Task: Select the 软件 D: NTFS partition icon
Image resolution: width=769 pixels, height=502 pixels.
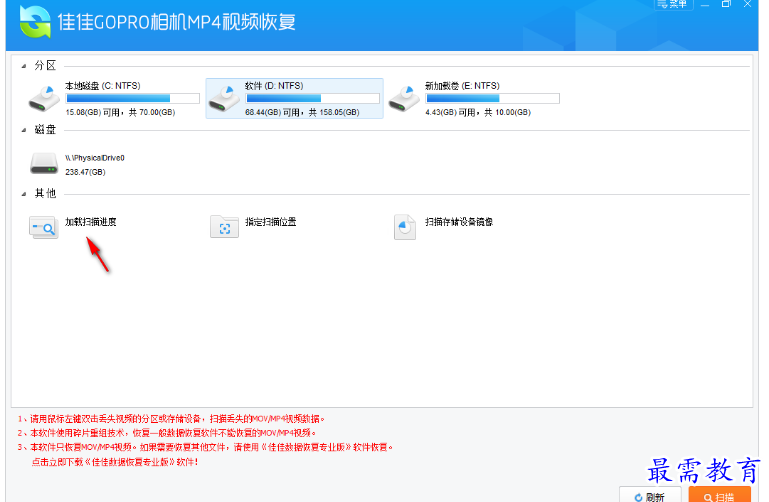Action: point(224,97)
